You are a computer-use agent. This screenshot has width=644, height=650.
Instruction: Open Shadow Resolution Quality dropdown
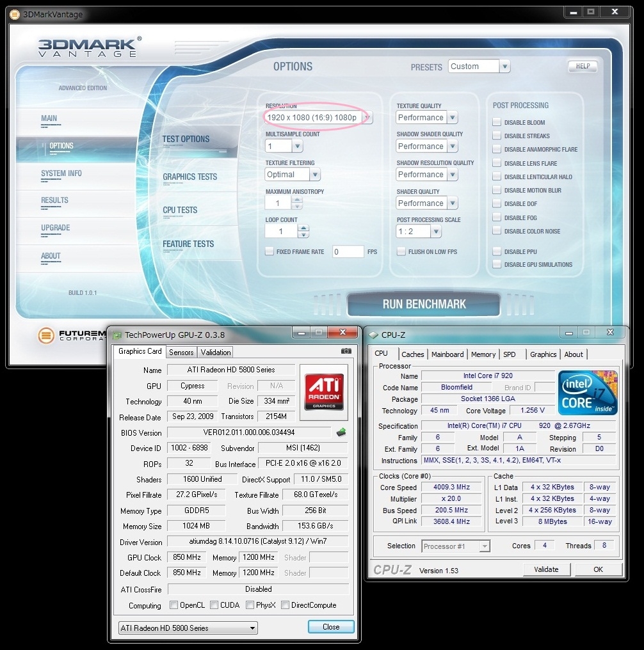[453, 175]
